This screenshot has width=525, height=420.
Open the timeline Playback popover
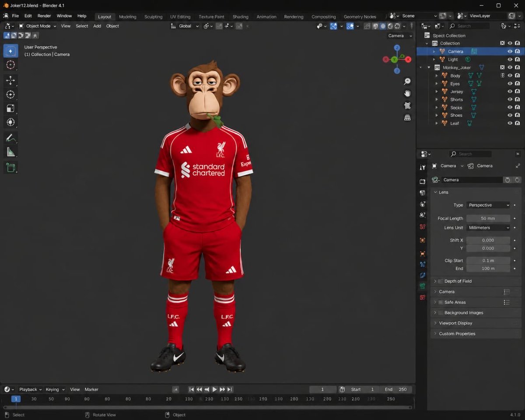point(30,389)
